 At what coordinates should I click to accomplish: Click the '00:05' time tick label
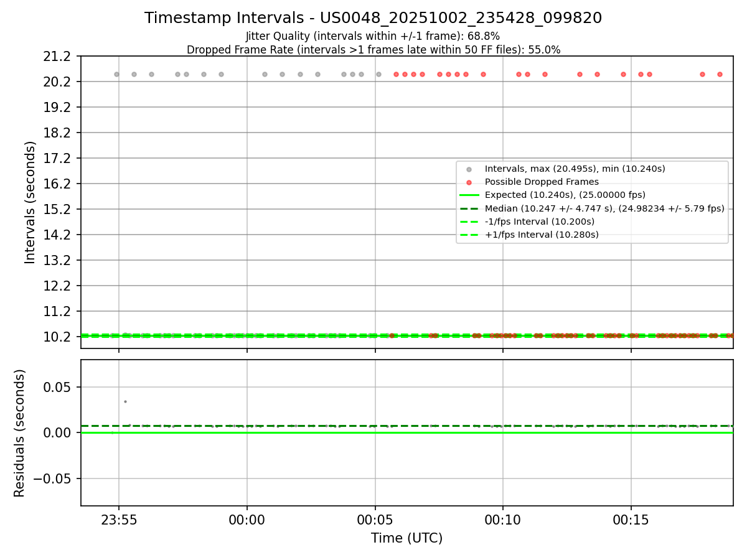(375, 520)
